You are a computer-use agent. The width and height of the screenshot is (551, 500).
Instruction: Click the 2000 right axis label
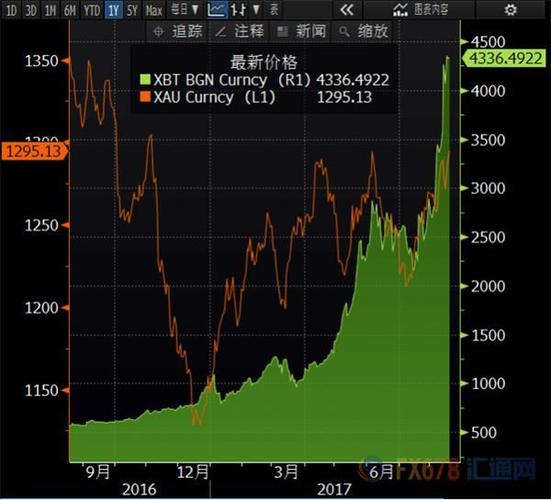tap(488, 287)
